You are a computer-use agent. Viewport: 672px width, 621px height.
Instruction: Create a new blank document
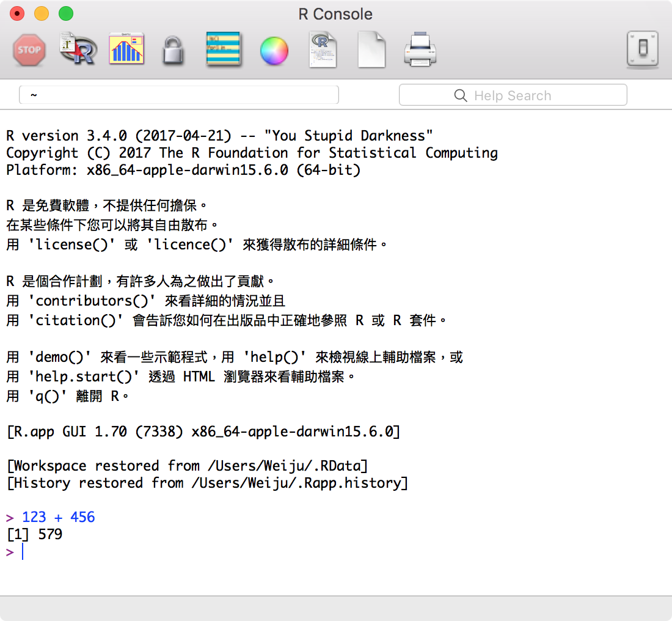pyautogui.click(x=371, y=50)
